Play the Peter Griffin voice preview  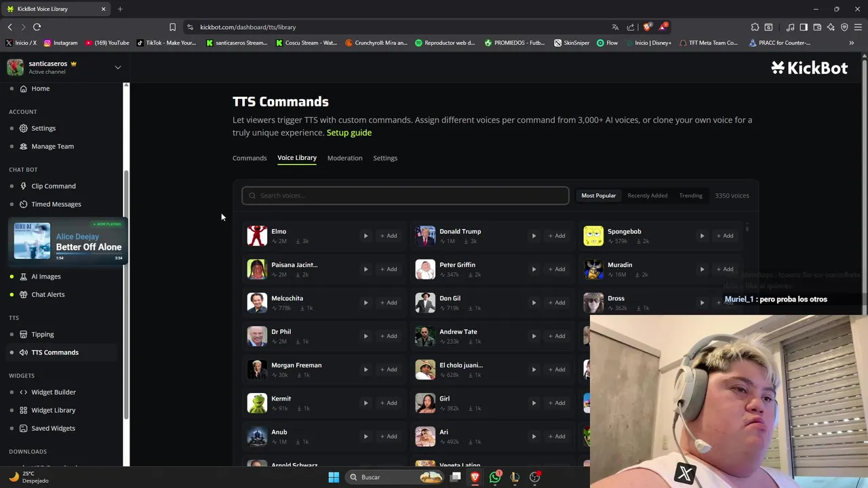coord(534,269)
